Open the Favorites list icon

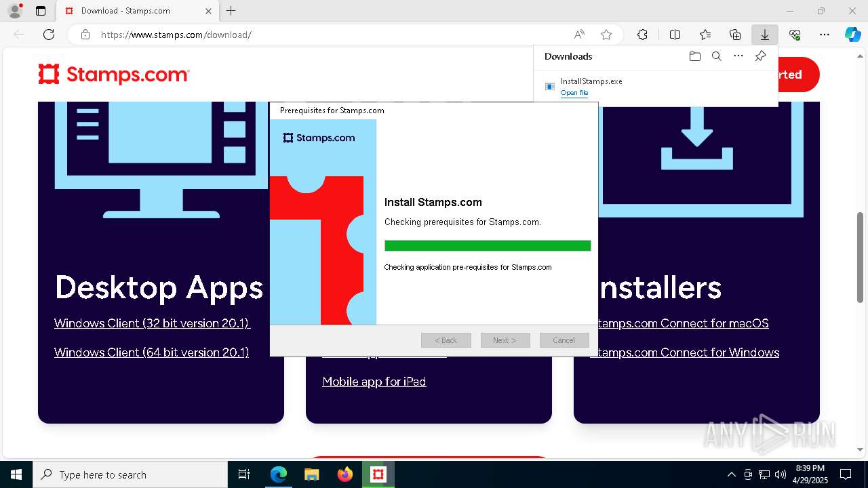pos(705,35)
